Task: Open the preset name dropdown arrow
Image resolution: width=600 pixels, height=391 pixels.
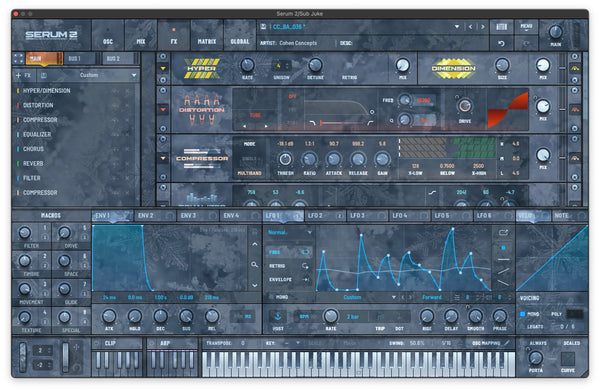Action: (457, 27)
